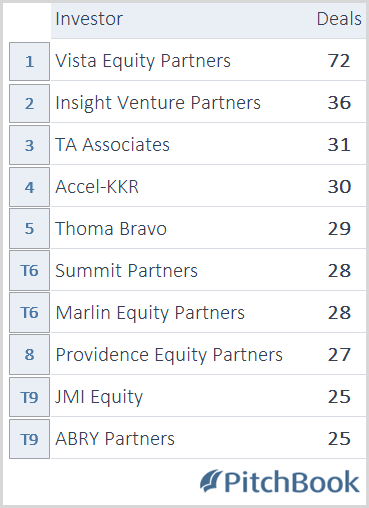Viewport: 369px width, 508px height.
Task: Click Vista's deal count 72
Action: 339,61
